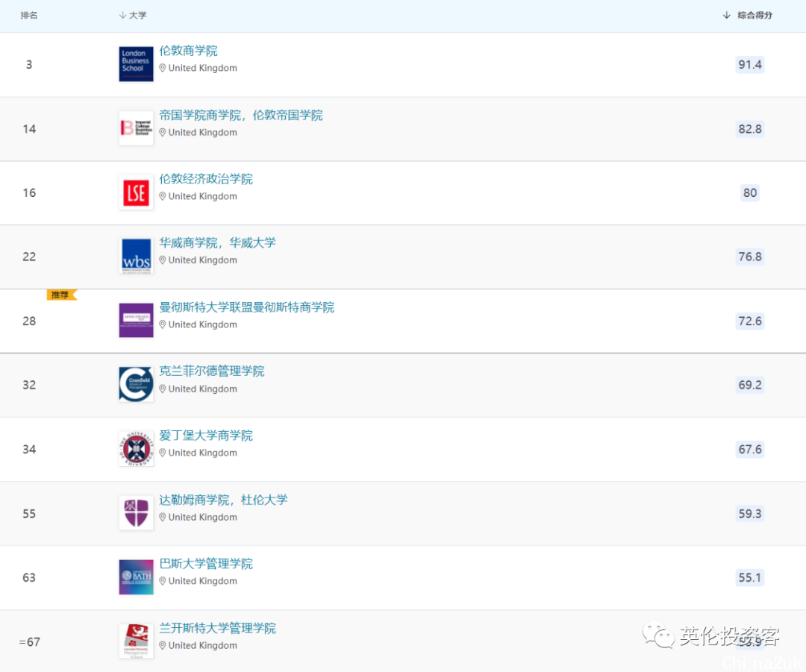Click the University of Edinburgh crest logo
The height and width of the screenshot is (672, 806).
137,449
